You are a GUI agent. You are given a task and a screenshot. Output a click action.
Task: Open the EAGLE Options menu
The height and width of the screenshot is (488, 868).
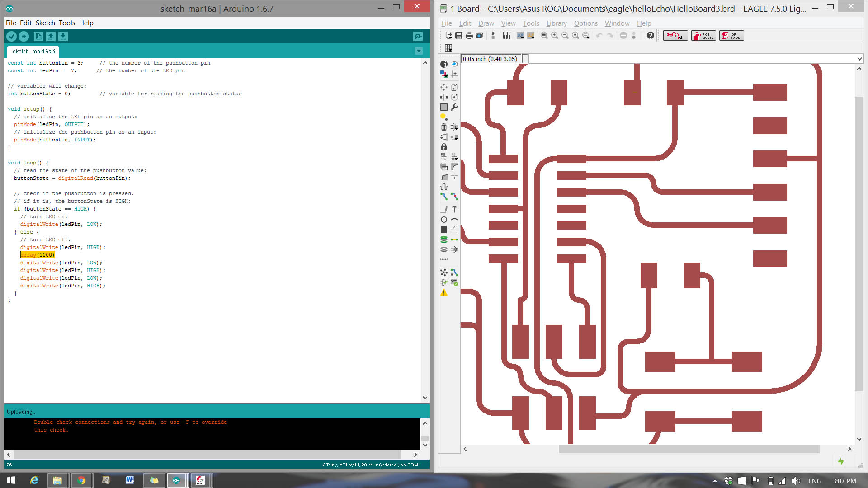[586, 23]
